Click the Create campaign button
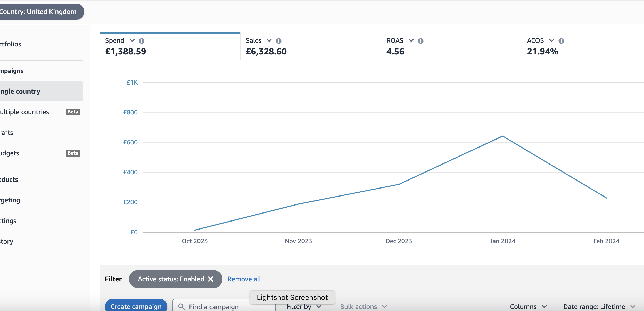 (x=136, y=306)
